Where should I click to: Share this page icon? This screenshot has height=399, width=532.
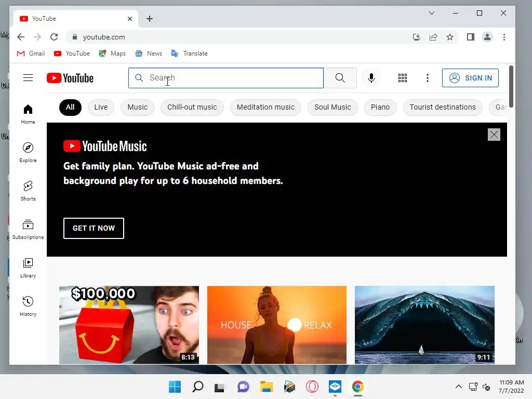click(433, 37)
